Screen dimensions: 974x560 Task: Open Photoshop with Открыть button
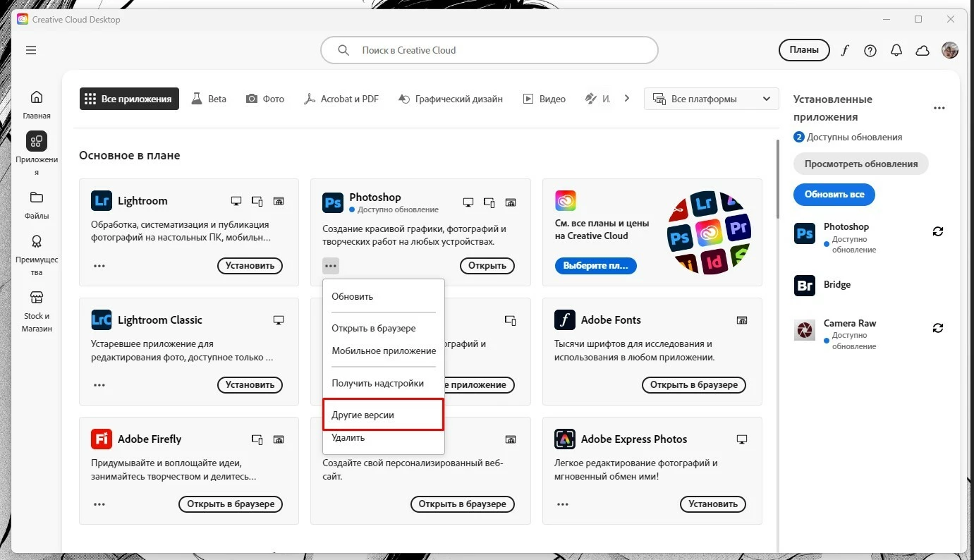[x=487, y=266]
